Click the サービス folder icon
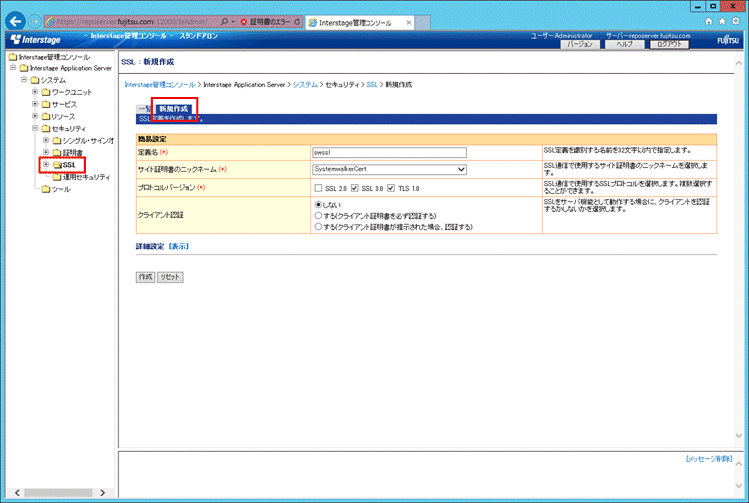This screenshot has height=503, width=749. tap(46, 104)
